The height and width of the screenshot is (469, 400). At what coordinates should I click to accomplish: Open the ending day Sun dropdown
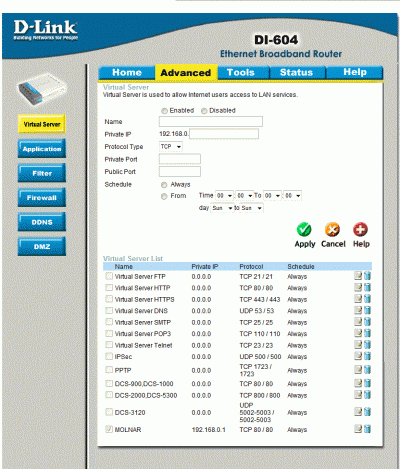tap(251, 208)
